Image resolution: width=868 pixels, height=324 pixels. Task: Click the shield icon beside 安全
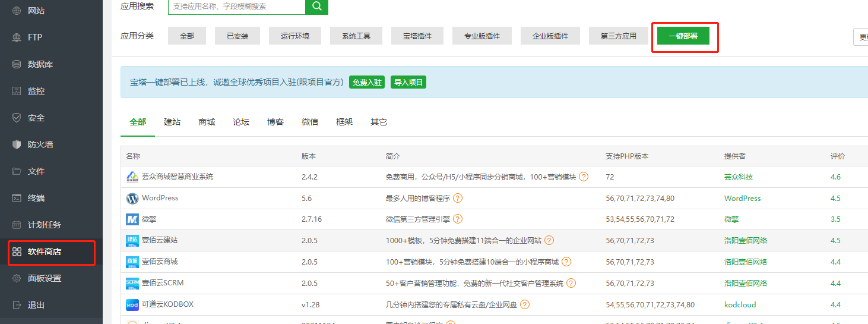point(17,118)
